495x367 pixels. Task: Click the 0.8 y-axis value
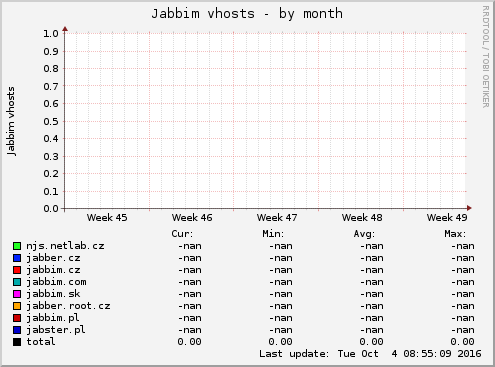(x=51, y=69)
